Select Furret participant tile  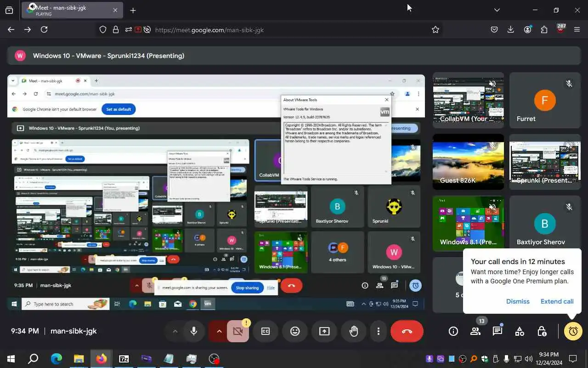(x=545, y=100)
